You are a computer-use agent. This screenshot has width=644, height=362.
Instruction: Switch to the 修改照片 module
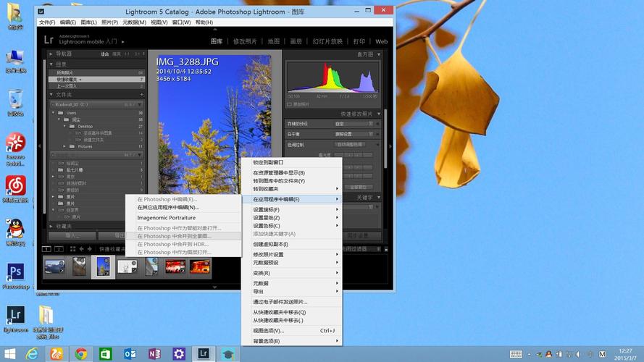tap(245, 41)
